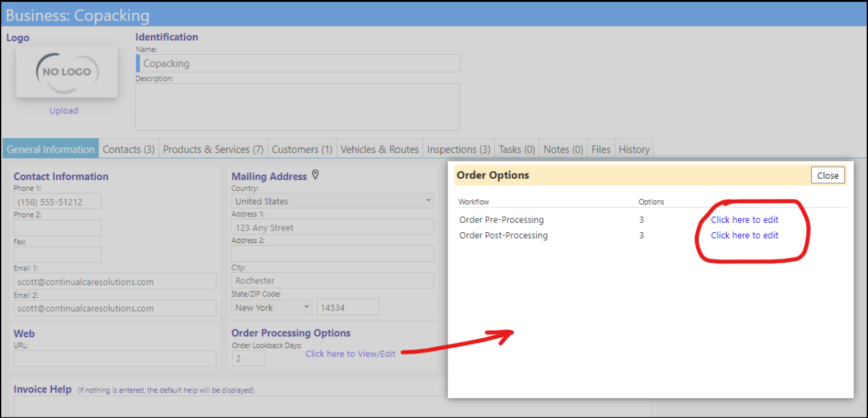Viewport: 868px width, 418px height.
Task: Open the Products & Services (7) tab
Action: click(213, 150)
